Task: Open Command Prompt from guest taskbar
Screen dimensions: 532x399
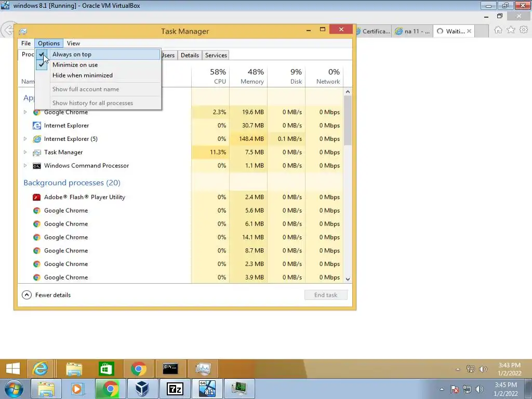Action: click(x=170, y=368)
